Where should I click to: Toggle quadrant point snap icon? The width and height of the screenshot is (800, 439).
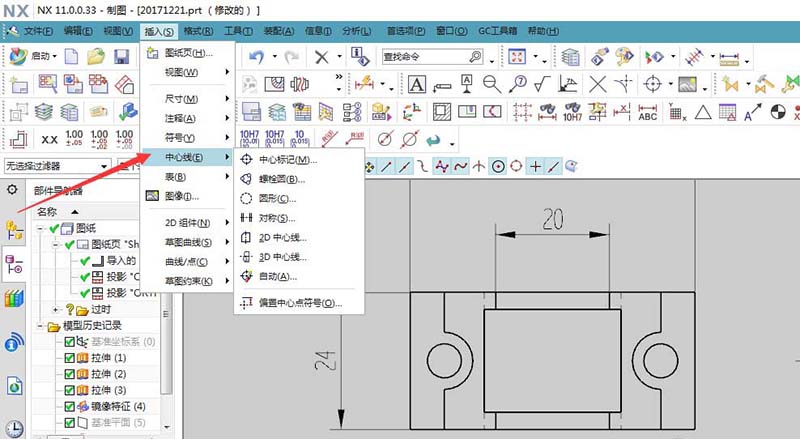(516, 166)
